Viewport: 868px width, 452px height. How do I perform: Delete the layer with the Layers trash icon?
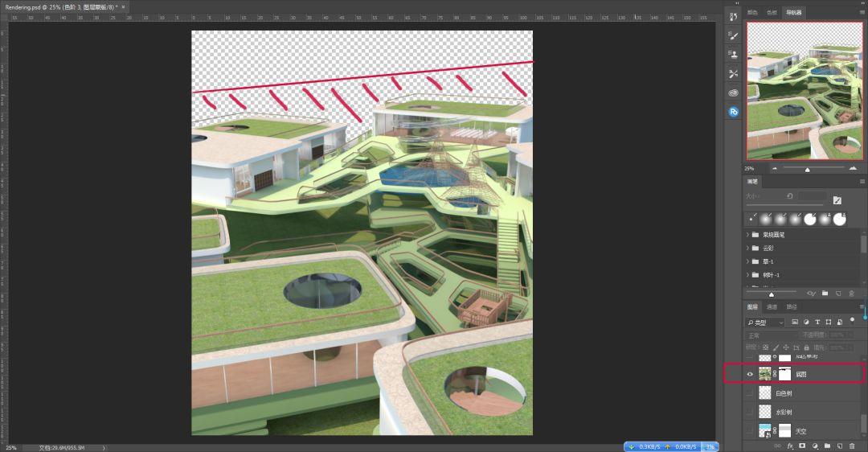[x=852, y=446]
